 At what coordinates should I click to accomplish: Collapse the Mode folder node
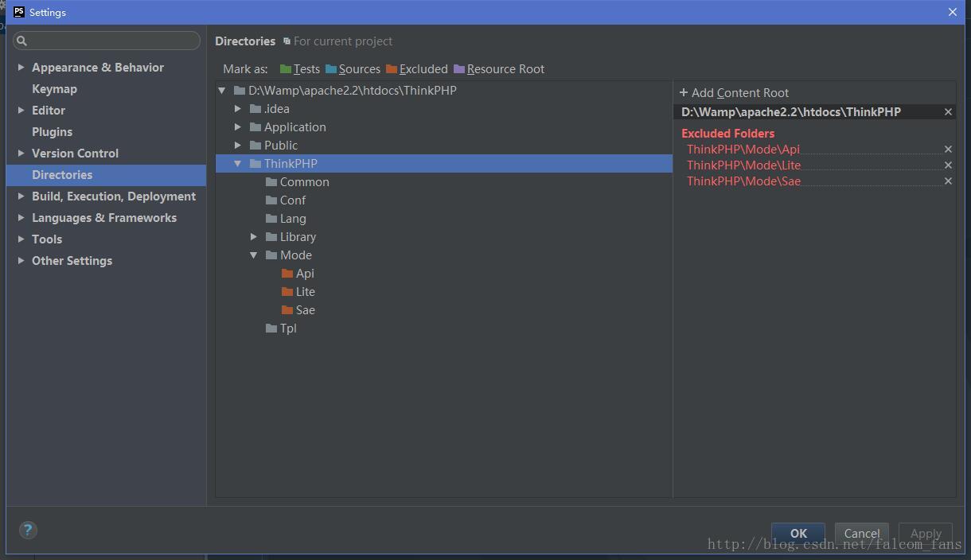pos(254,255)
